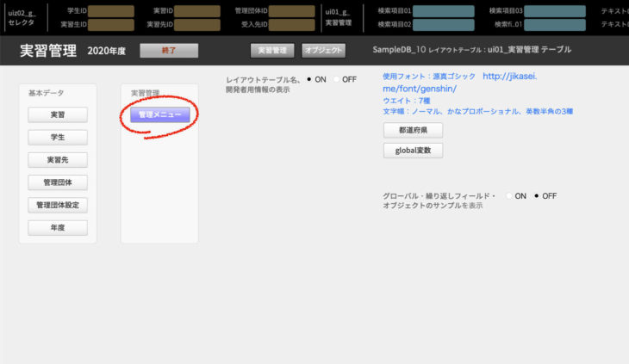629x364 pixels.
Task: Select OFF for layout table name display
Action: [x=337, y=79]
